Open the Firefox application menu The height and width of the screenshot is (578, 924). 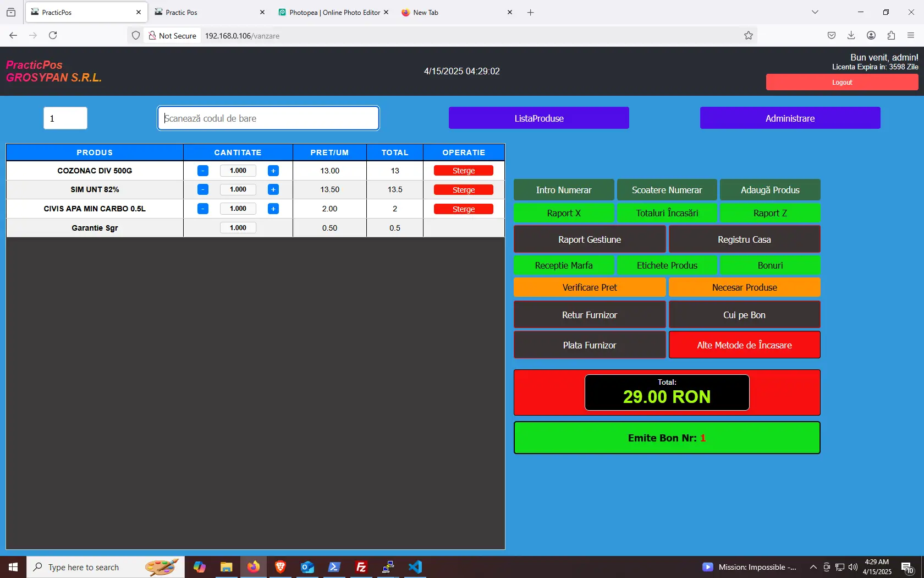point(911,36)
